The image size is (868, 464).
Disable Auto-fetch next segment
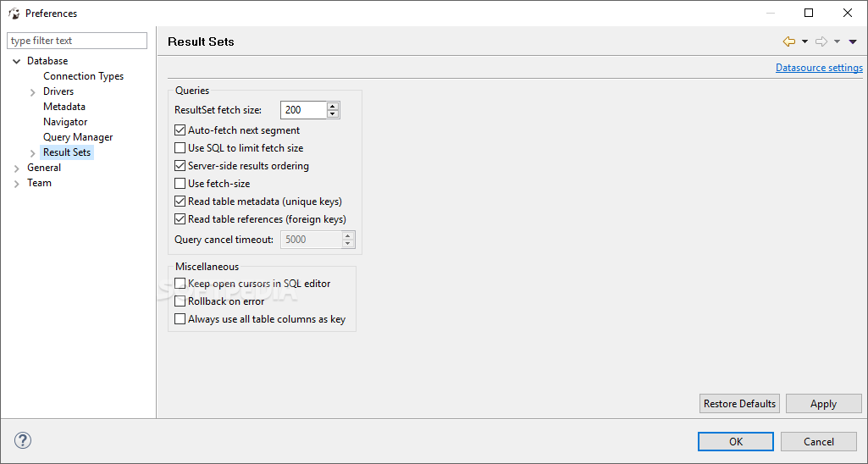pos(180,130)
